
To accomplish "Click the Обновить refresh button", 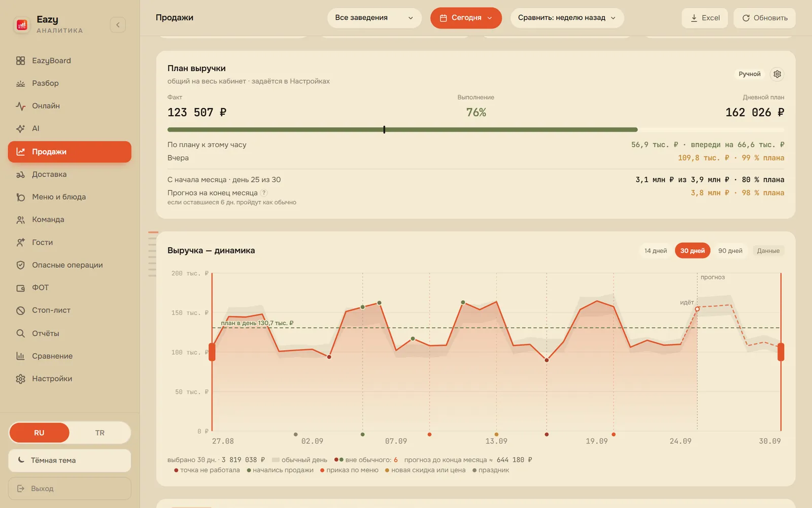I will [765, 18].
